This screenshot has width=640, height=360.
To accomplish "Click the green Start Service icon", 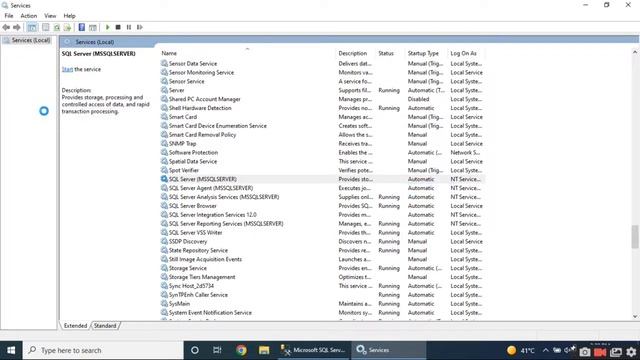I will pyautogui.click(x=107, y=27).
